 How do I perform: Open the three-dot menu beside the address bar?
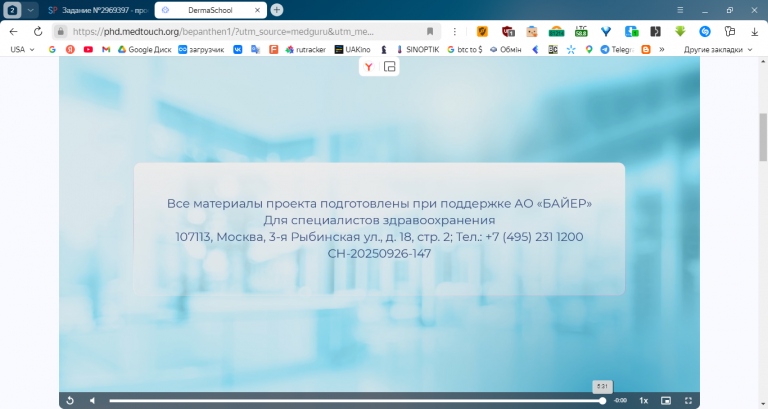point(455,31)
